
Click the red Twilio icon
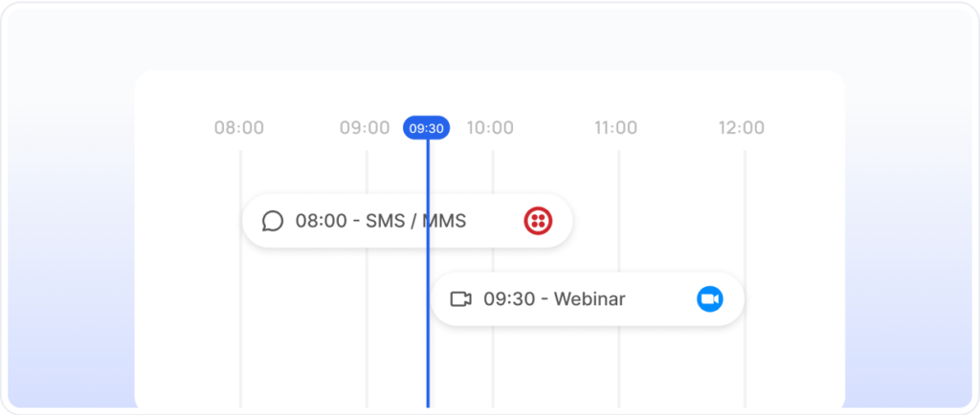[x=538, y=221]
